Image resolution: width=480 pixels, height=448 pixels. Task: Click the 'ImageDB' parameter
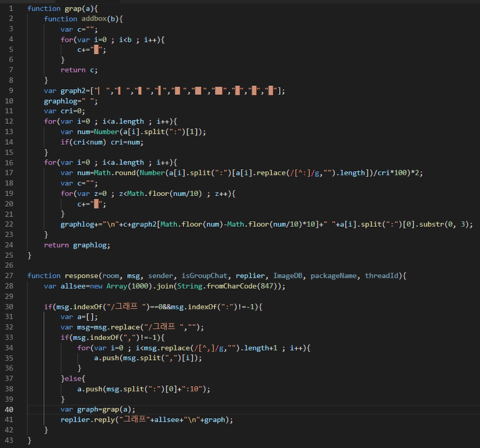tap(287, 276)
